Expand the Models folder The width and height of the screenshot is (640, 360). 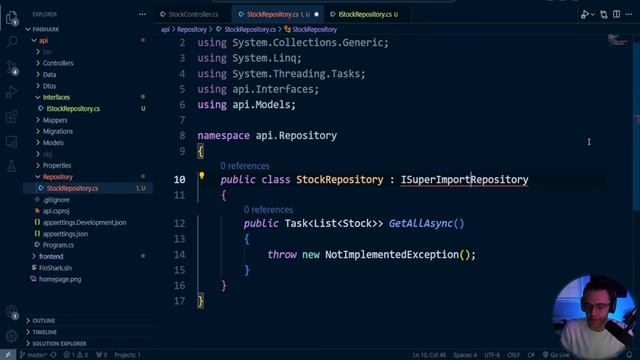click(x=53, y=143)
